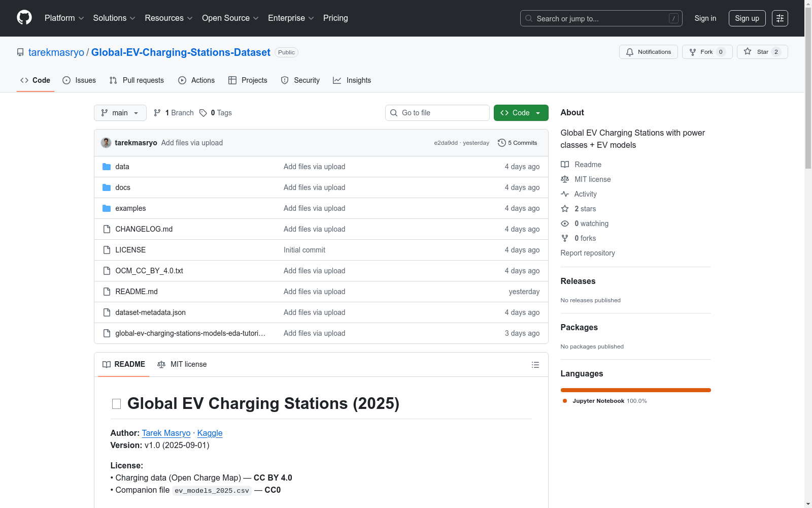This screenshot has width=812, height=508.
Task: Click the commit history clock icon
Action: pyautogui.click(x=502, y=143)
